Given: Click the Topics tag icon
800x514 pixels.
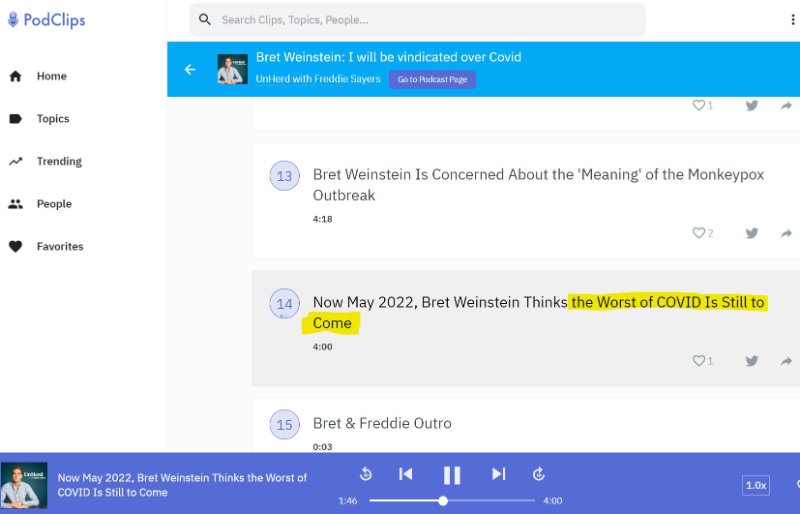Looking at the screenshot, I should tap(16, 119).
